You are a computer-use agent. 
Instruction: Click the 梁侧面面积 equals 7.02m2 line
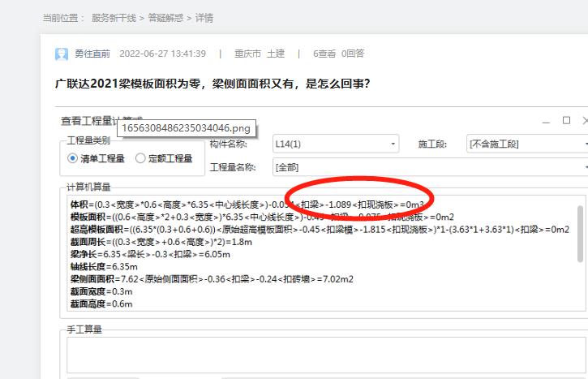coord(212,279)
